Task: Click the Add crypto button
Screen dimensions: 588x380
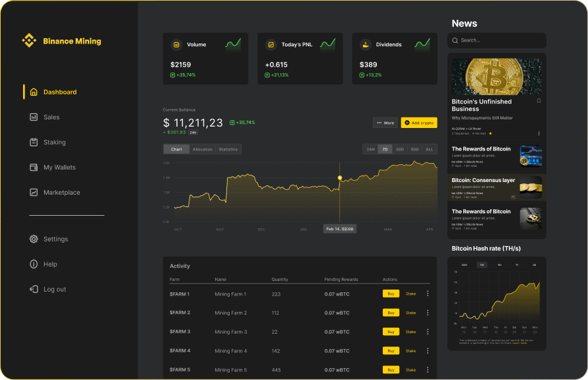Action: 419,123
